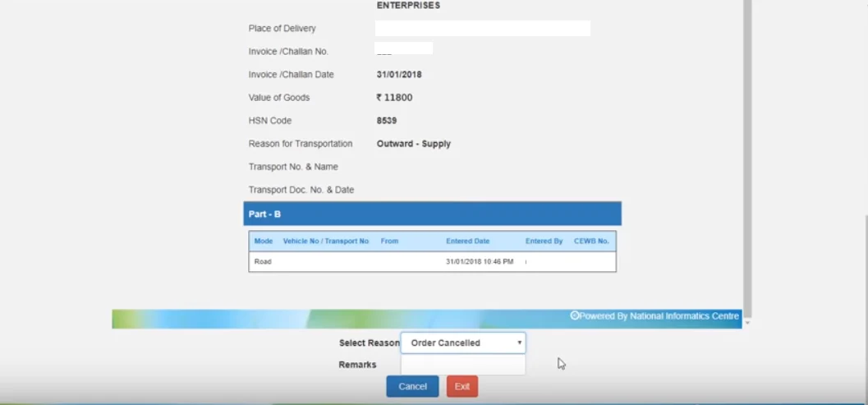This screenshot has width=868, height=405.
Task: Click the ENTERPRISES text at top
Action: 408,6
